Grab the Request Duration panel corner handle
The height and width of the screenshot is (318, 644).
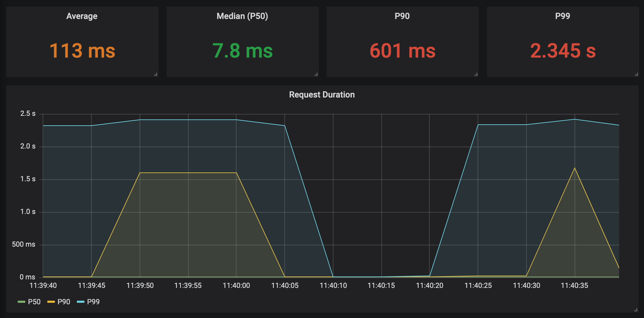(636, 309)
